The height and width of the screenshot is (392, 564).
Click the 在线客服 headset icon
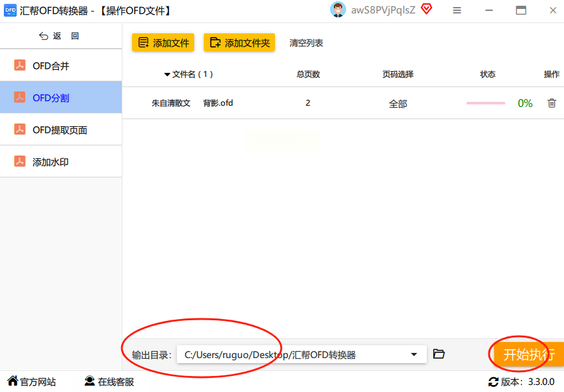[x=89, y=381]
